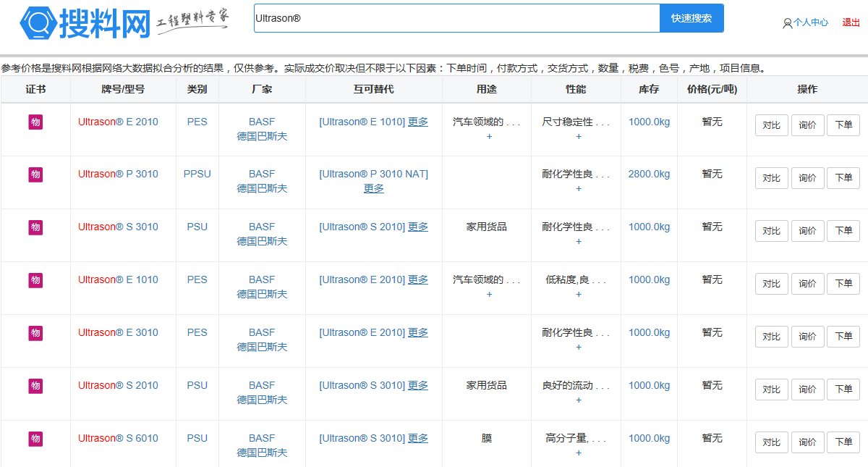The width and height of the screenshot is (868, 467).
Task: Expand usage plus sign for Ultrason® E 2010
Action: click(x=489, y=136)
